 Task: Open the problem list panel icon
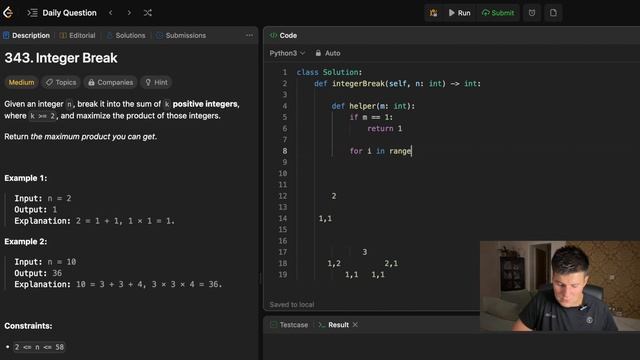tap(32, 13)
